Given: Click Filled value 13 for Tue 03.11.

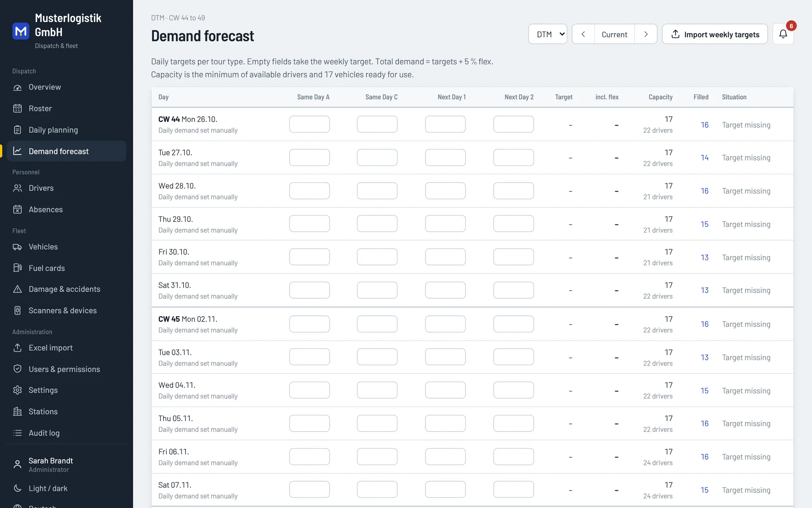Looking at the screenshot, I should coord(704,358).
